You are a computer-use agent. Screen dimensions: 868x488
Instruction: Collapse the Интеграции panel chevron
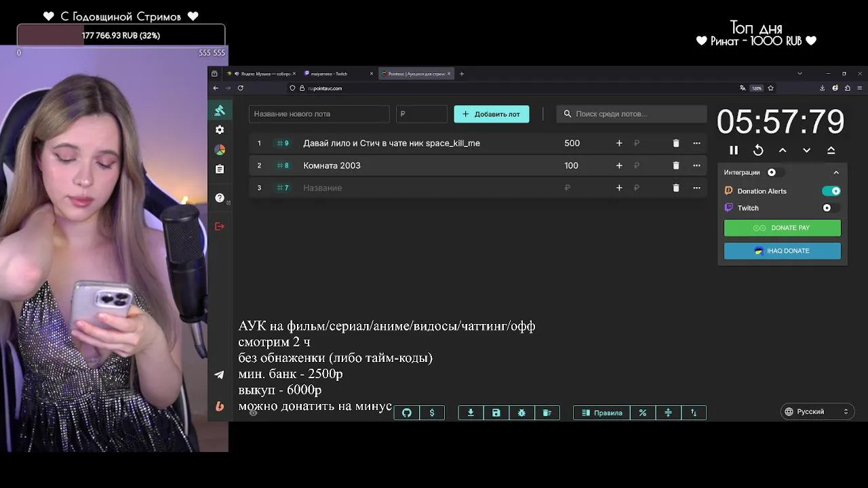(836, 173)
